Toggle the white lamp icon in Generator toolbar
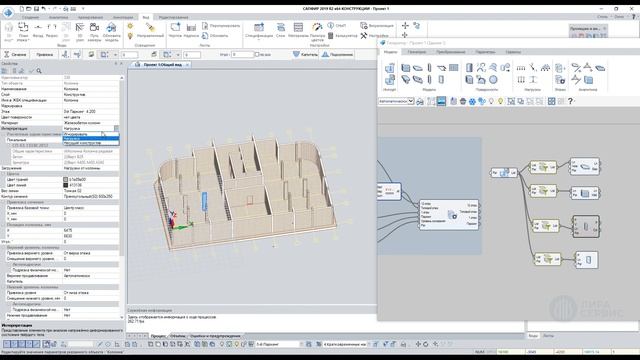Screen dimensions: 640x360 491,101
